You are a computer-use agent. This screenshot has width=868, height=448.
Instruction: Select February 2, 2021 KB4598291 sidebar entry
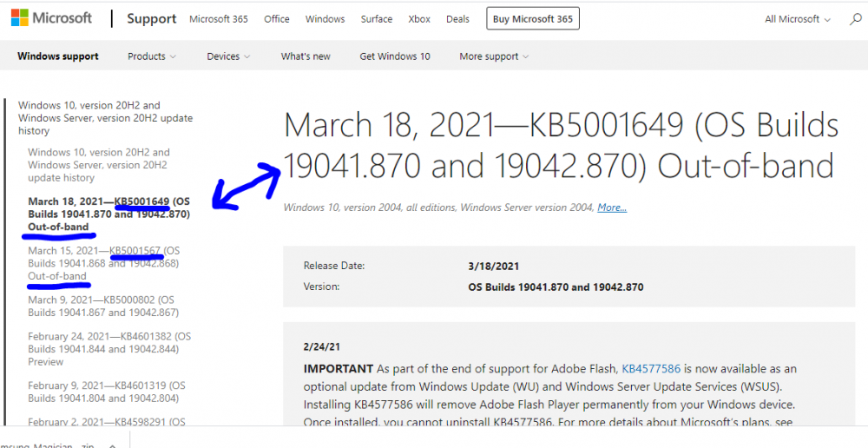click(x=107, y=421)
